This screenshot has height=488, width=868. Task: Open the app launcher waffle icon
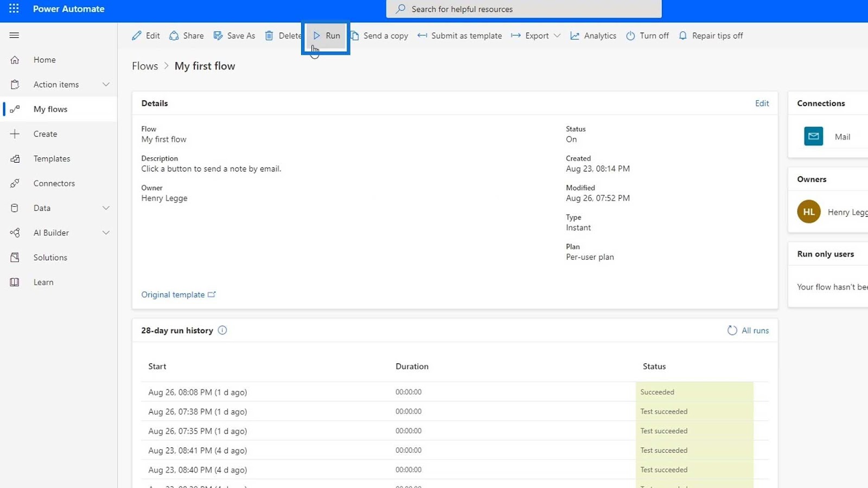click(x=14, y=9)
